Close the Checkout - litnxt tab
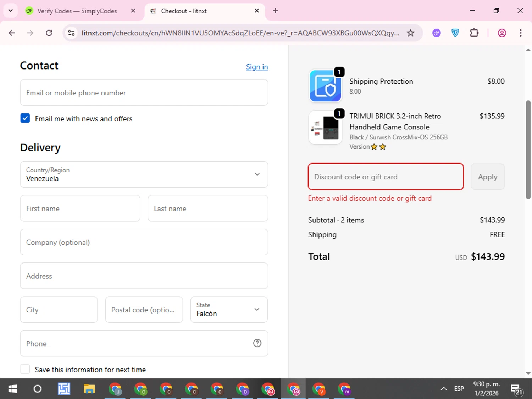This screenshot has width=532, height=399. point(257,11)
